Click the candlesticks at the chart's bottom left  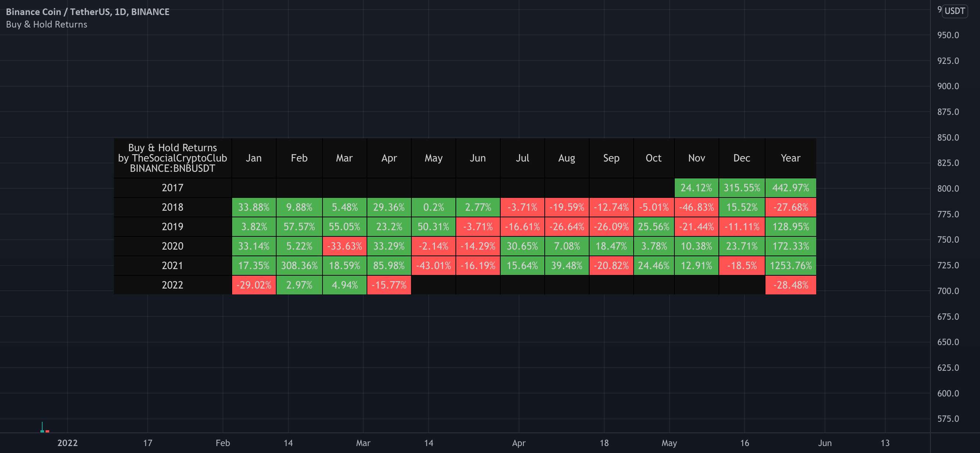coord(44,427)
